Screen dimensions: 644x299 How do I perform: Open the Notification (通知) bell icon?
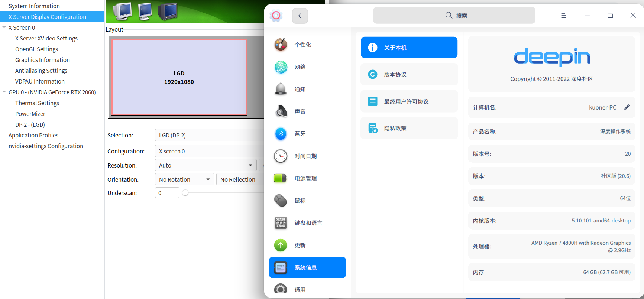pyautogui.click(x=281, y=89)
